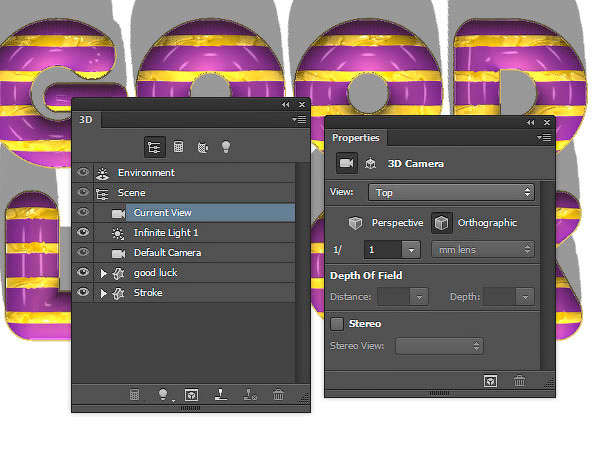This screenshot has width=600, height=450.
Task: Click the Depth input field
Action: pos(500,297)
